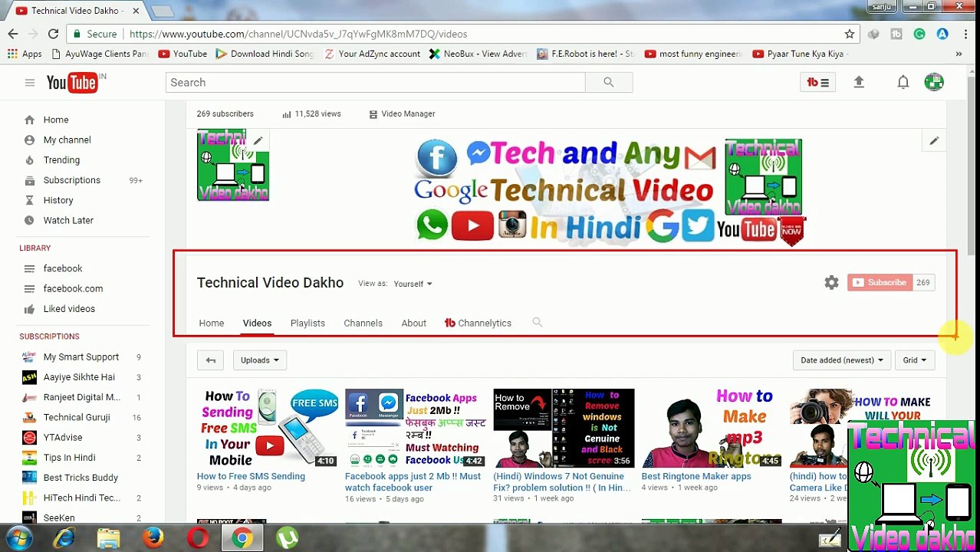
Task: Open the Free SMS video thumbnail
Action: (268, 428)
